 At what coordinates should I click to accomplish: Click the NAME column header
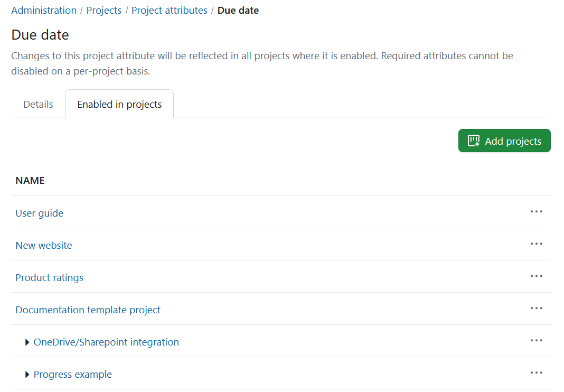tap(30, 180)
